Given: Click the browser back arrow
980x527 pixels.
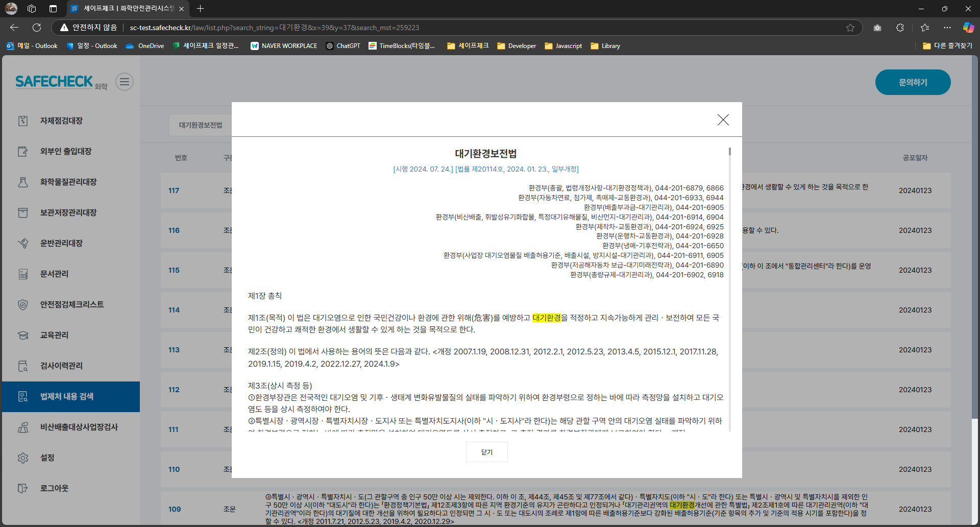Looking at the screenshot, I should (14, 28).
